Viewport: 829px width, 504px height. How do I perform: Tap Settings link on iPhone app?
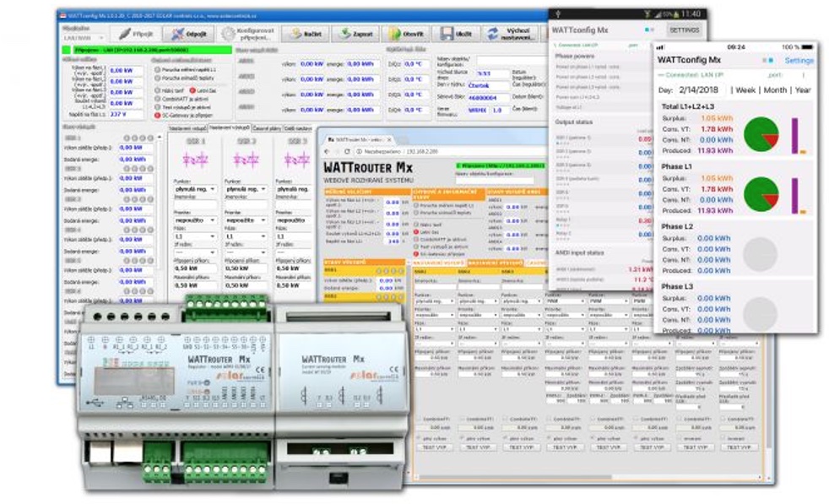(x=799, y=60)
